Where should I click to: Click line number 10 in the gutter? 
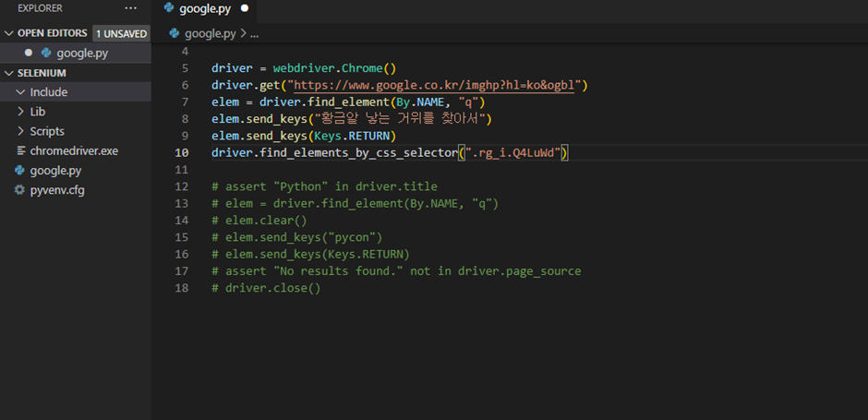[x=182, y=152]
